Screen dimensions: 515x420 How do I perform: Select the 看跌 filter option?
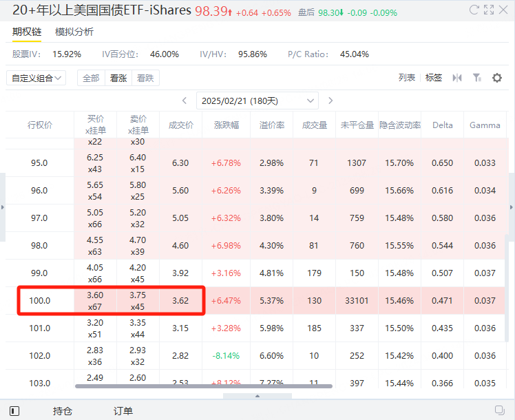[x=145, y=78]
